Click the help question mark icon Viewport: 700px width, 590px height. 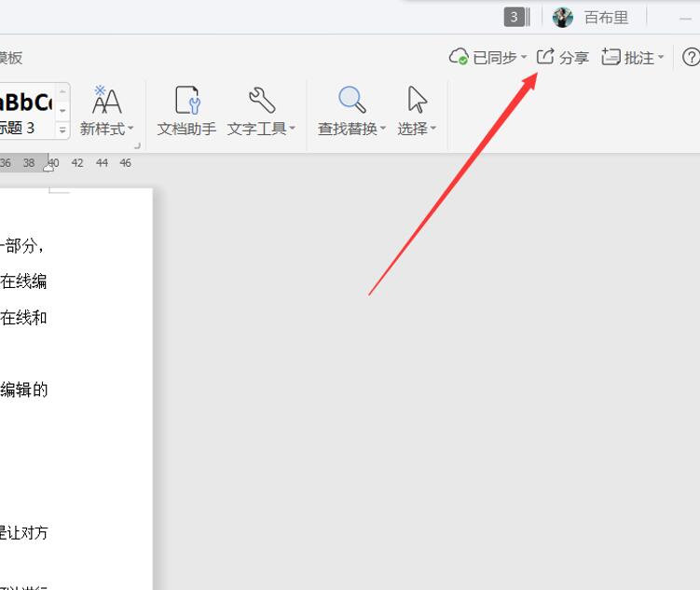(691, 57)
